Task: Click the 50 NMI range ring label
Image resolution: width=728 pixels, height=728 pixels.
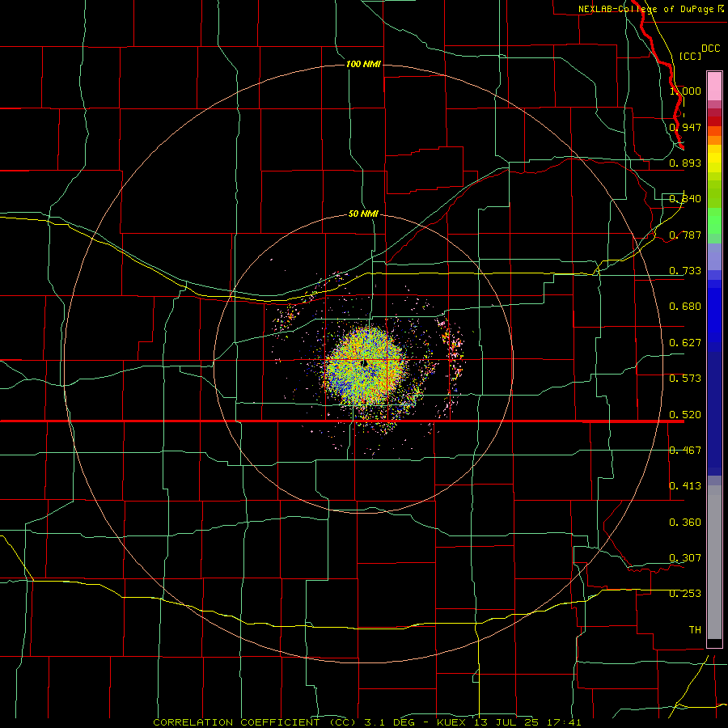Action: point(363,214)
